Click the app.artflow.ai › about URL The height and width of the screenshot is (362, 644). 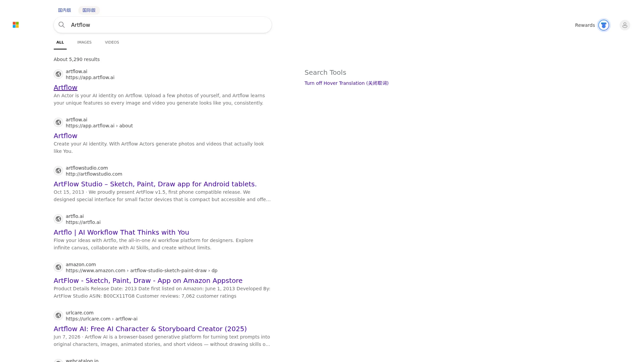tap(99, 126)
